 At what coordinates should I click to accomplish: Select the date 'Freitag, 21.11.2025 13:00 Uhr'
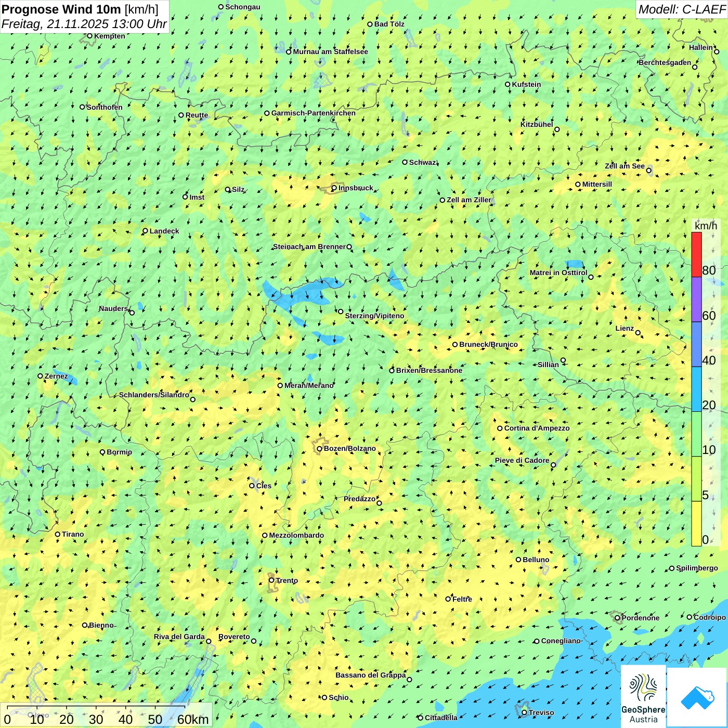84,24
